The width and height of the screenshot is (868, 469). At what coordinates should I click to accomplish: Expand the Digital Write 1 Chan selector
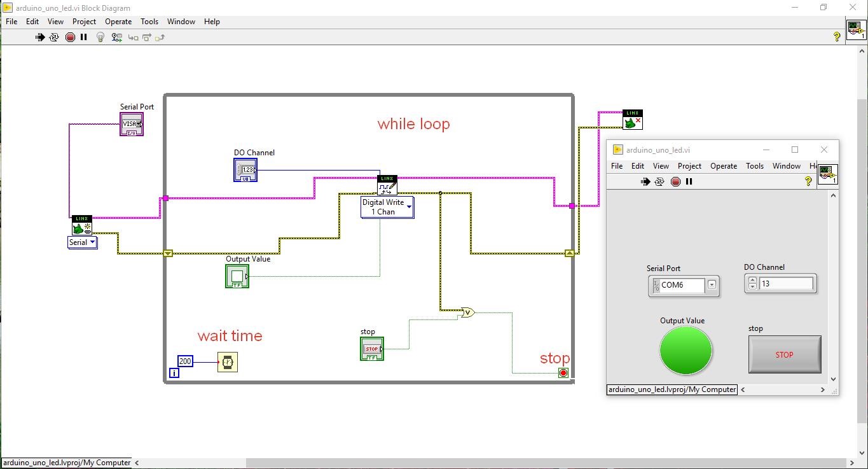point(409,207)
